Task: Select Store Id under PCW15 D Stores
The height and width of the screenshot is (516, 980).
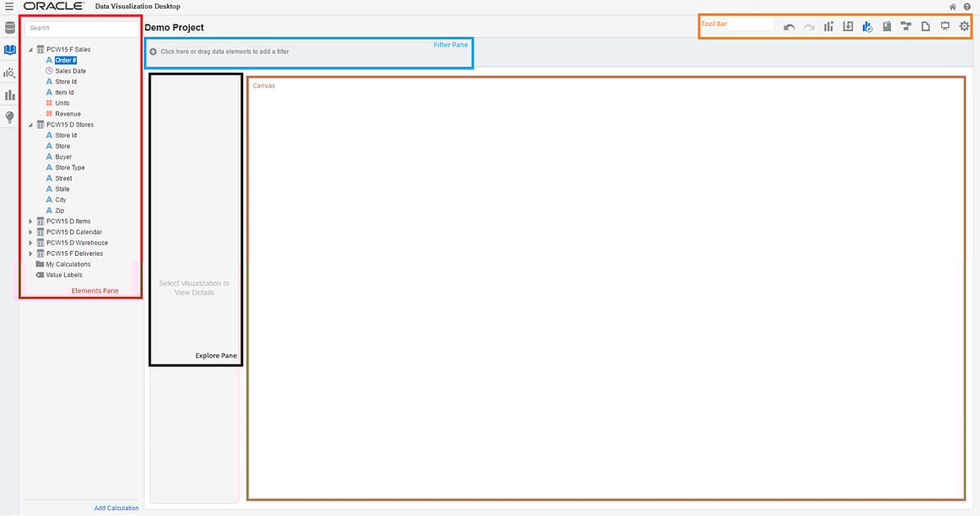Action: click(65, 135)
